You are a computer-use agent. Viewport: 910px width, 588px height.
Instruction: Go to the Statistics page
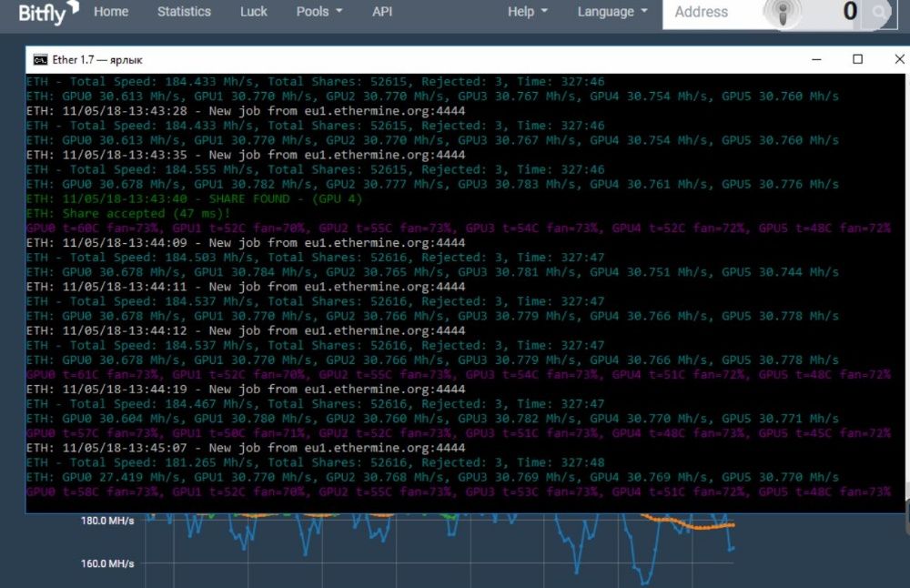click(184, 12)
